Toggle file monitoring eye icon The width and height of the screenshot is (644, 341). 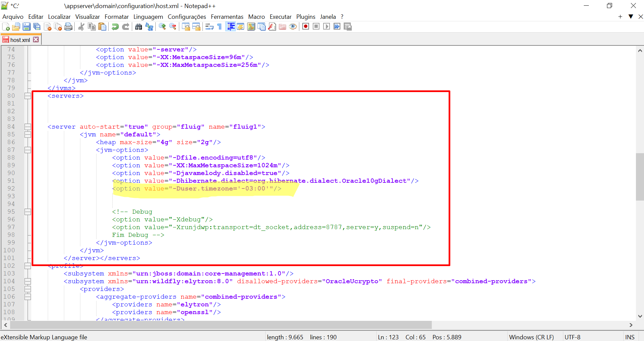pyautogui.click(x=293, y=27)
